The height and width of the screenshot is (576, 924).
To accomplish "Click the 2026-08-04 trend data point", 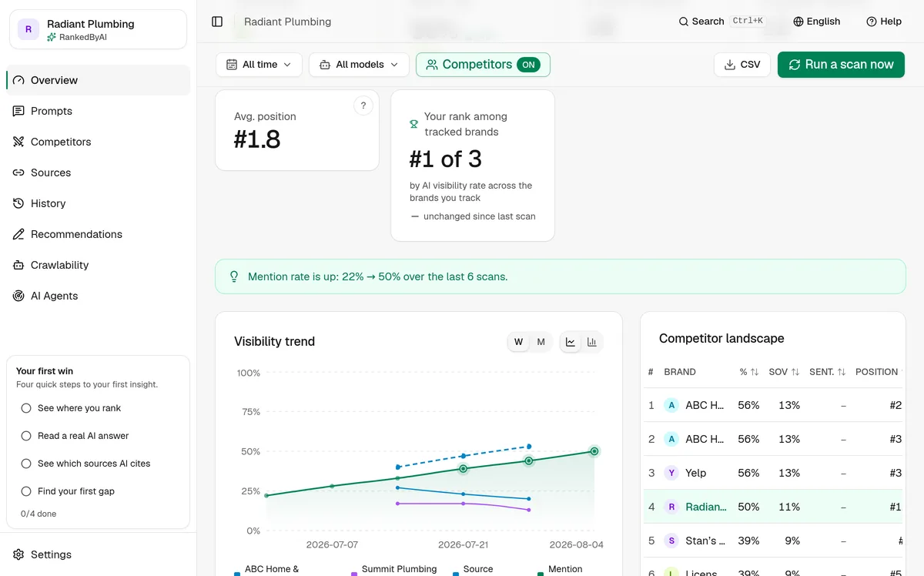I will pos(594,451).
